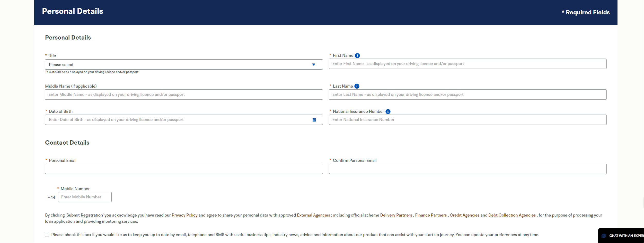This screenshot has width=644, height=243.
Task: Focus the First Name input field
Action: point(467,64)
